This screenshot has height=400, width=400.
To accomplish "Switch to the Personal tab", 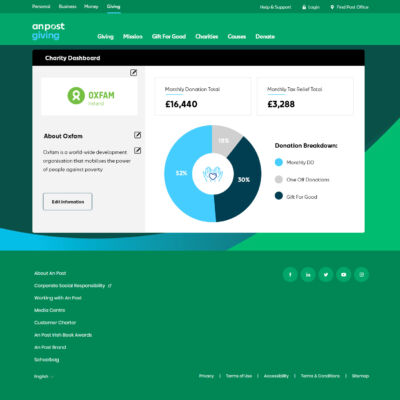I will pyautogui.click(x=41, y=6).
